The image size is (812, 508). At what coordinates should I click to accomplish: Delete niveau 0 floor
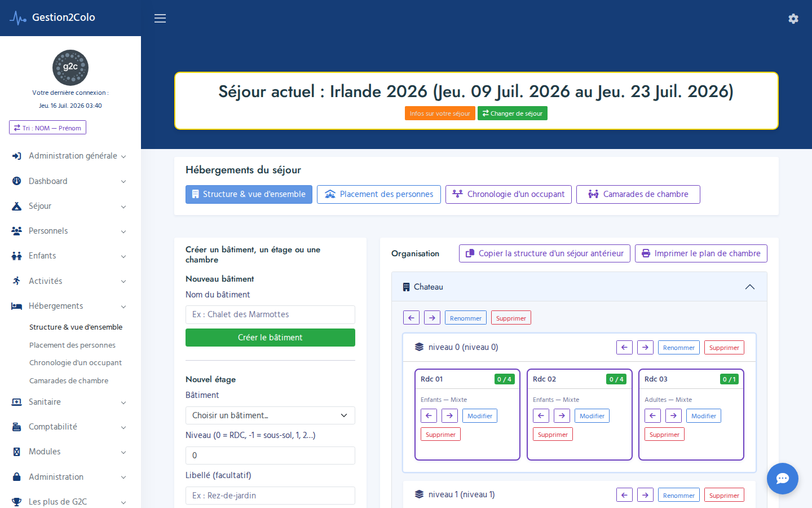click(x=724, y=347)
